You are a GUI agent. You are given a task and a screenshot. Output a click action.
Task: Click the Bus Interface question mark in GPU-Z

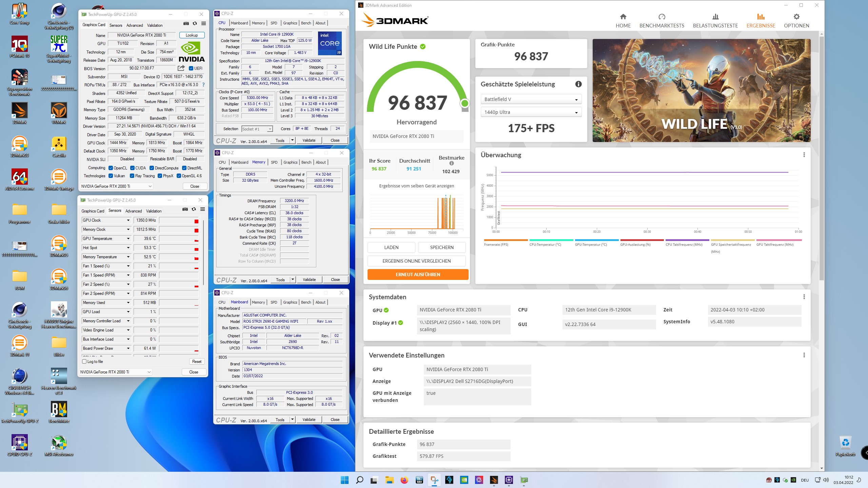click(x=203, y=85)
